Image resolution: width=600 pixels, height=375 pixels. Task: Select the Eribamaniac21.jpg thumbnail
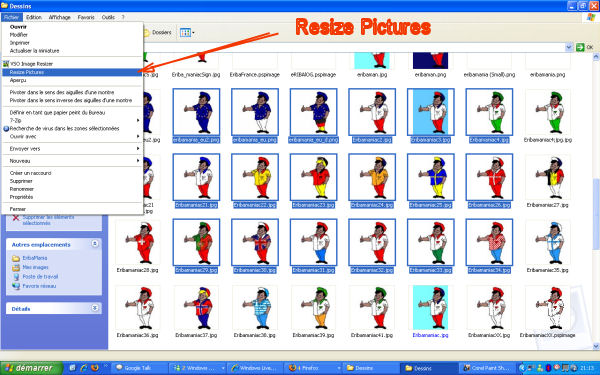click(196, 177)
